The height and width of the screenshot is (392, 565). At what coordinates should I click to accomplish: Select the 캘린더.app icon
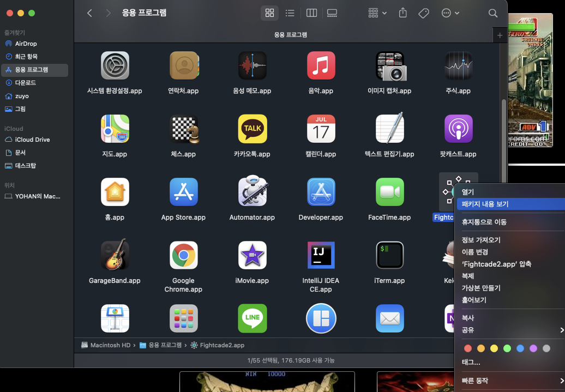point(321,129)
